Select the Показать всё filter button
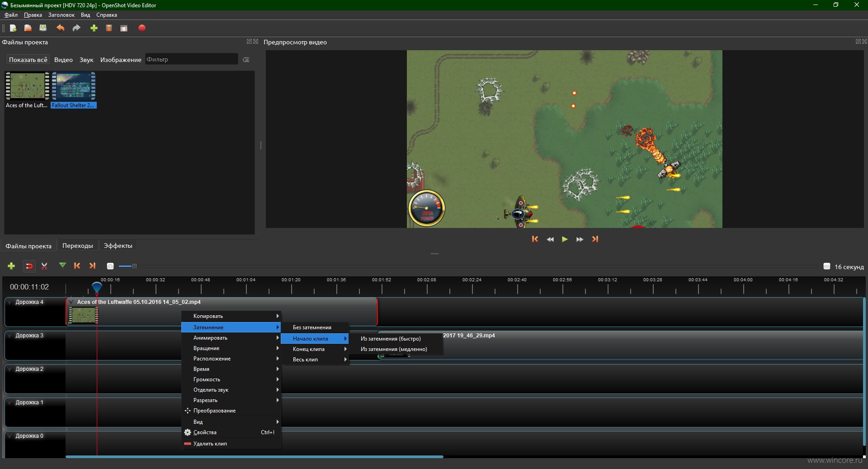Viewport: 868px width, 469px height. pos(28,60)
